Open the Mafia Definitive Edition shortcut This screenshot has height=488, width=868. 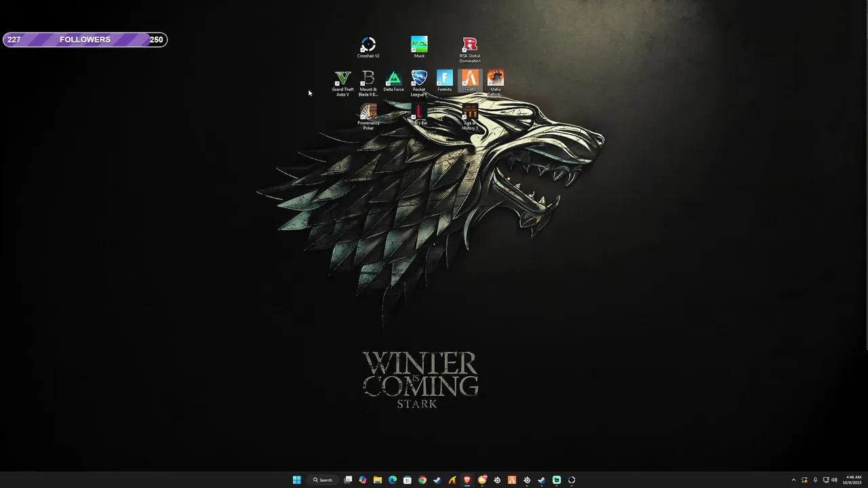coord(496,83)
